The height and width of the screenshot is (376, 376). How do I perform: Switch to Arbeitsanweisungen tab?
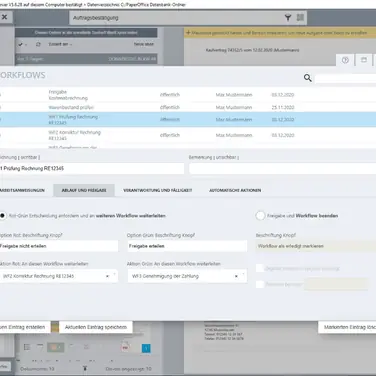(x=23, y=190)
